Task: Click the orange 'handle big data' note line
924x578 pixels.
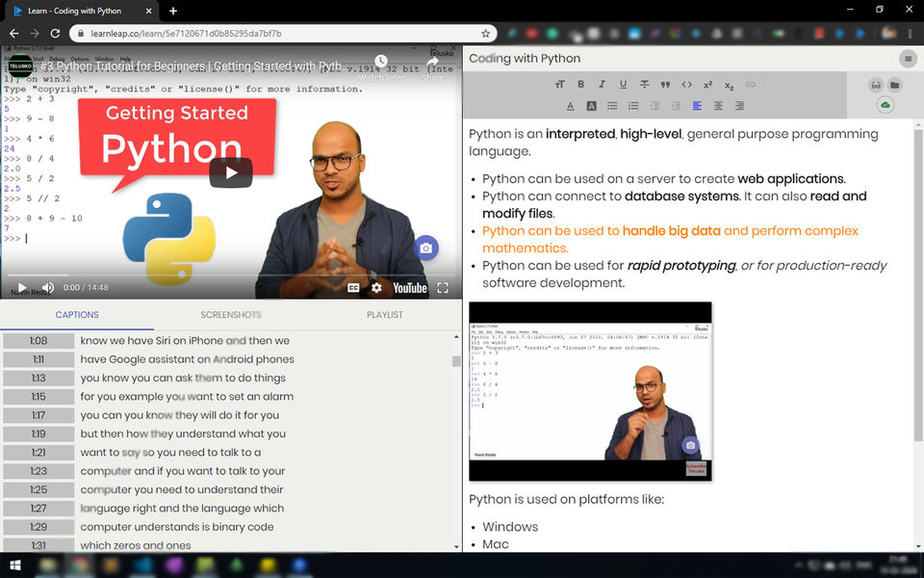Action: point(670,240)
